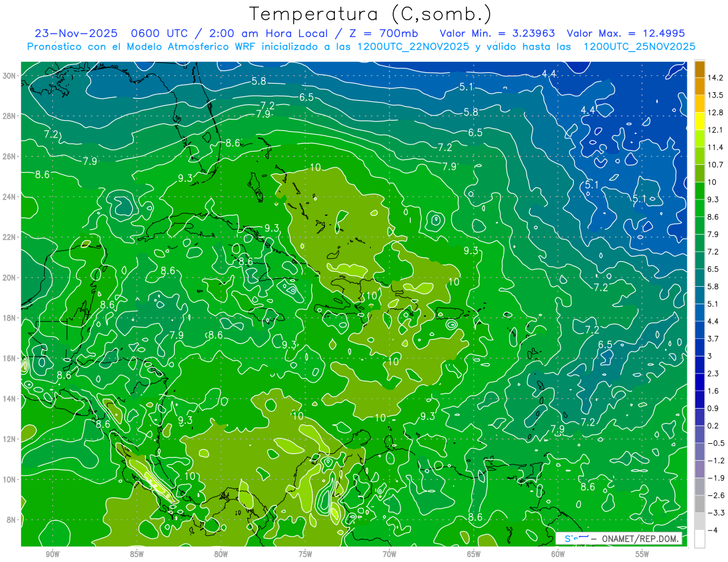
Task: Click the '26N' latitude axis label
Action: pos(9,156)
